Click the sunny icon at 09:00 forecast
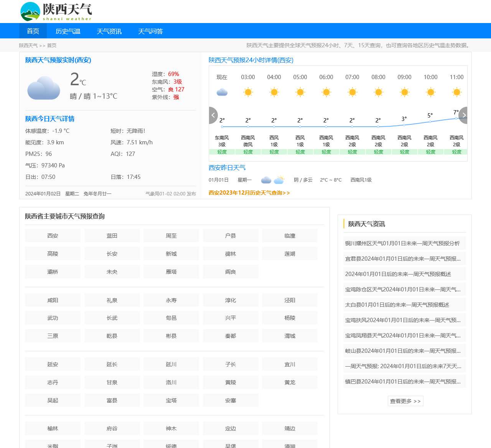This screenshot has width=491, height=448. [x=404, y=92]
